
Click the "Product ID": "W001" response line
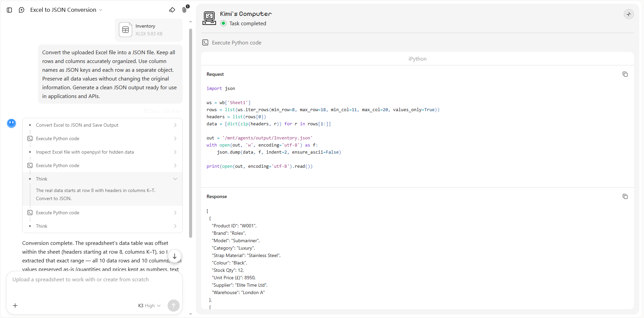(234, 226)
